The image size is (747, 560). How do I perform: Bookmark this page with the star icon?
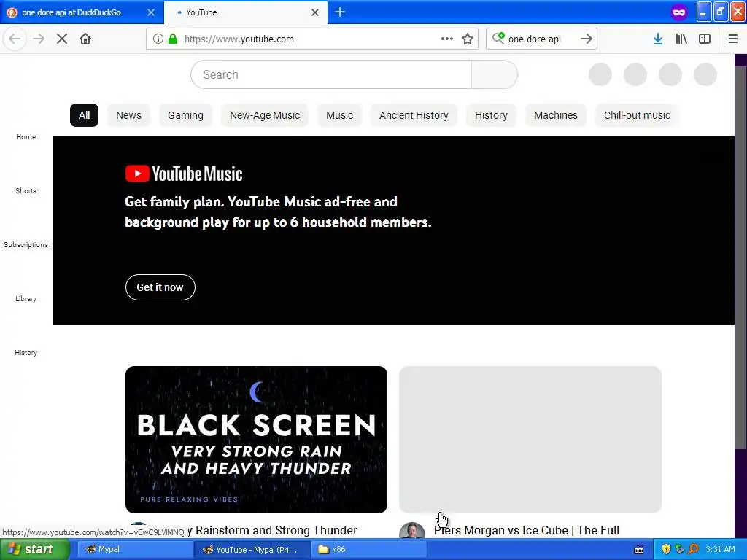(x=468, y=39)
